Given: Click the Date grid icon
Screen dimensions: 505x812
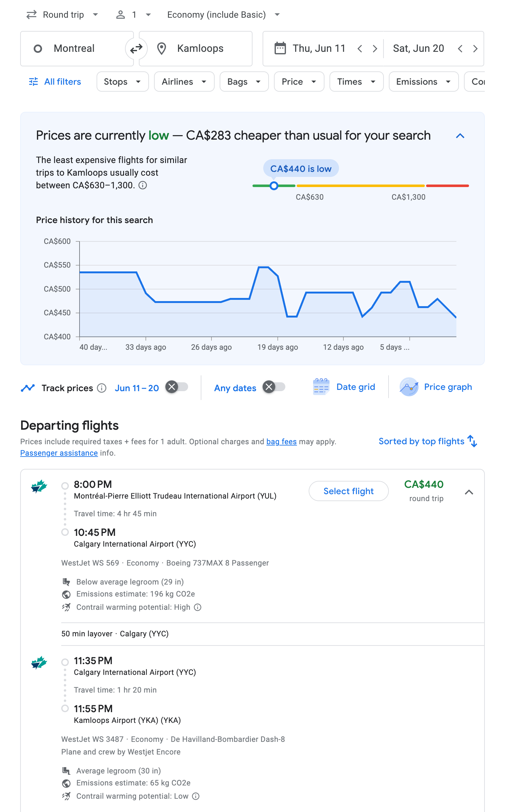Looking at the screenshot, I should [x=321, y=387].
